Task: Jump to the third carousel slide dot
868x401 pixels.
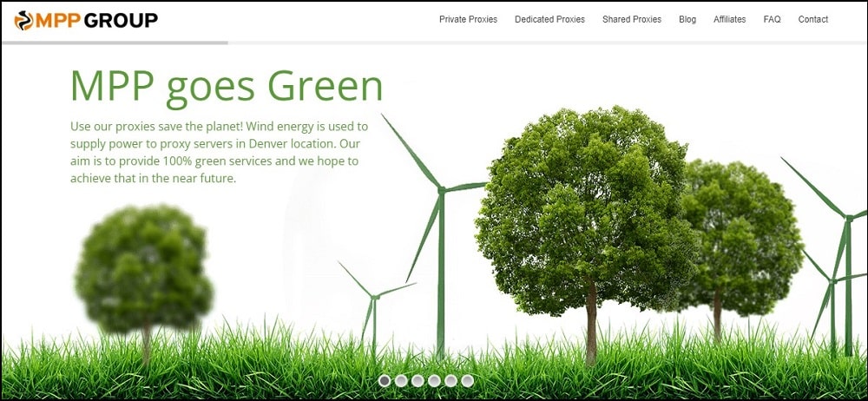Action: tap(418, 380)
